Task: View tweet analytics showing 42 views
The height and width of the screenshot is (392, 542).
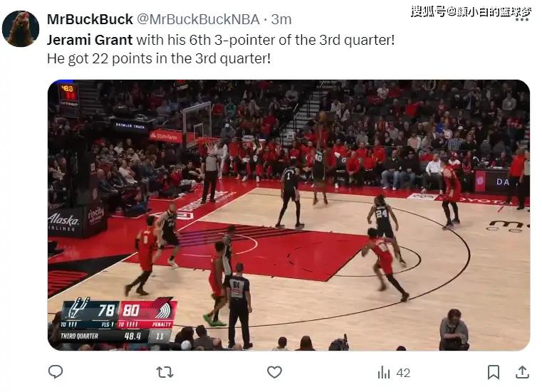Action: [x=394, y=373]
